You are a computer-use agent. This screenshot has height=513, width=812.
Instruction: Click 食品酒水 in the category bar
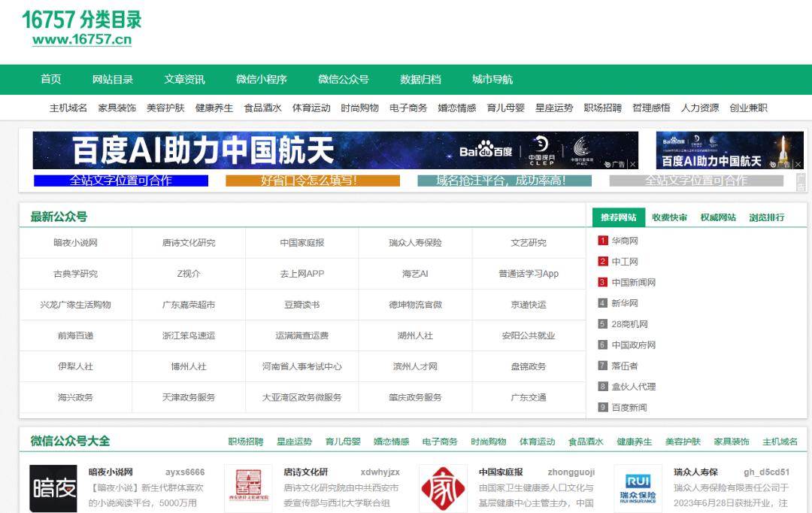(262, 108)
